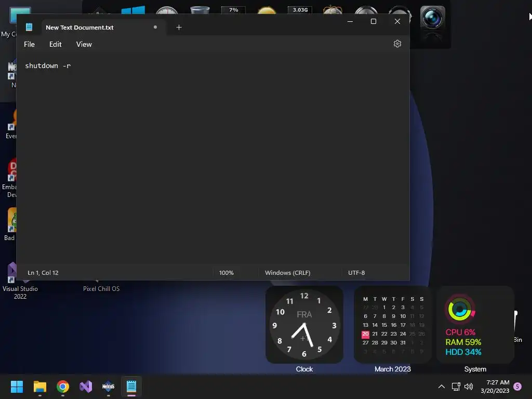This screenshot has width=532, height=399.
Task: Open the camera lens icon in top dock
Action: [432, 19]
